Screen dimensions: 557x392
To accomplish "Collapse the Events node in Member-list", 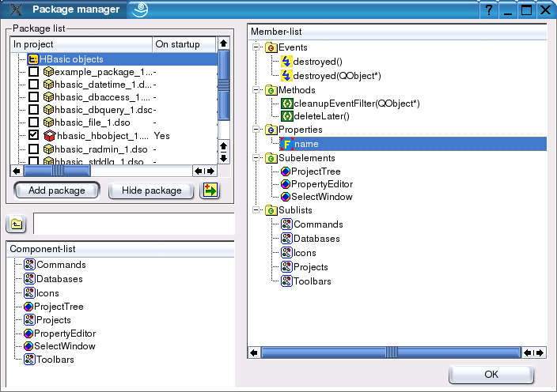I will click(x=256, y=48).
